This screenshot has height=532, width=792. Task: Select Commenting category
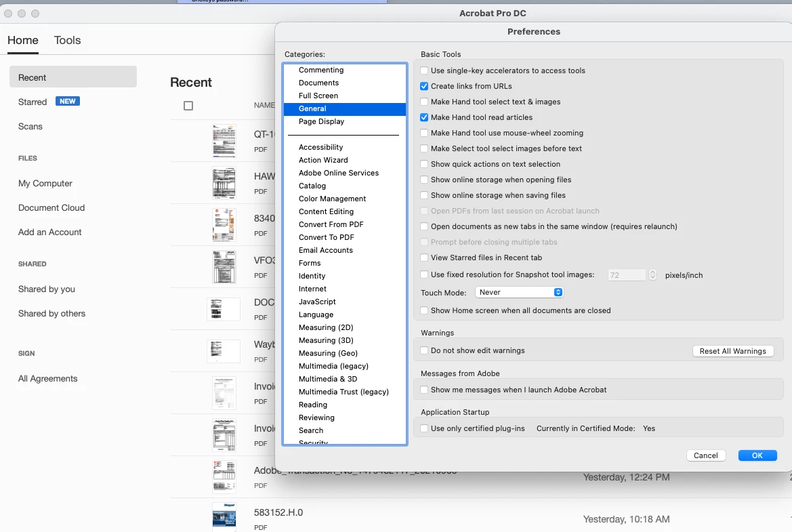click(345, 70)
